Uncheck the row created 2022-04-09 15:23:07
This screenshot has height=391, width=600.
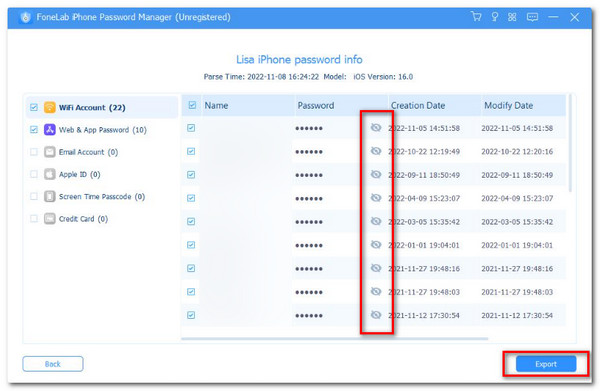191,198
